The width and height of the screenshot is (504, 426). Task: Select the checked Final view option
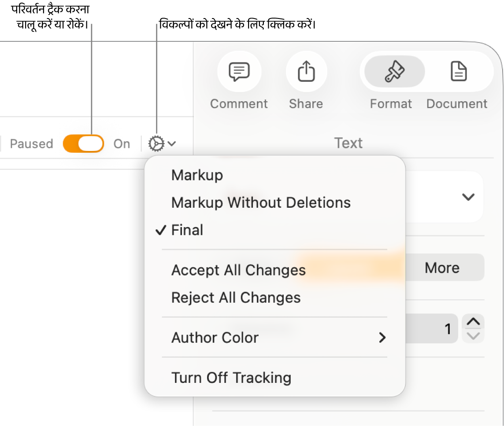click(187, 230)
